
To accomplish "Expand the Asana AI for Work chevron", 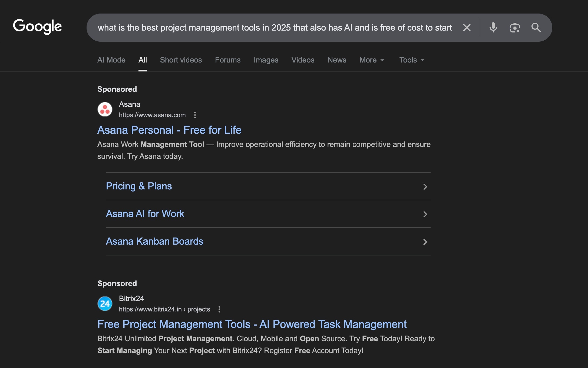I will tap(425, 214).
